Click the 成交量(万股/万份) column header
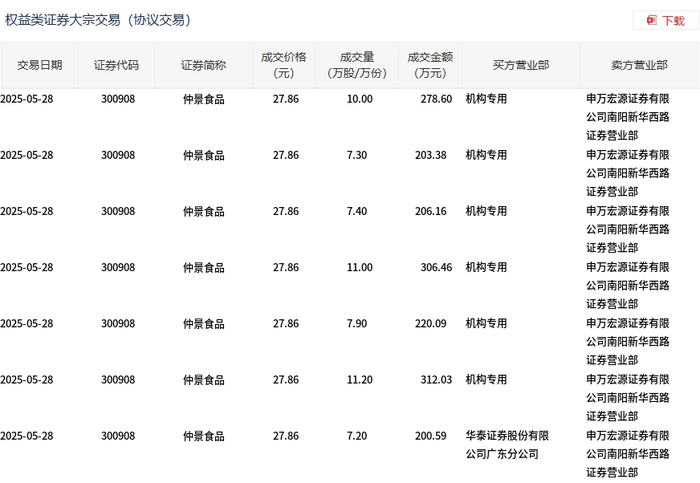The width and height of the screenshot is (700, 483). 357,65
